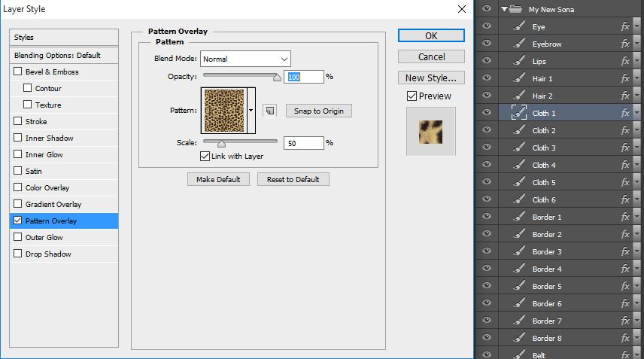Click the brush thumbnail of Lips layer
This screenshot has width=644, height=359.
[x=518, y=61]
